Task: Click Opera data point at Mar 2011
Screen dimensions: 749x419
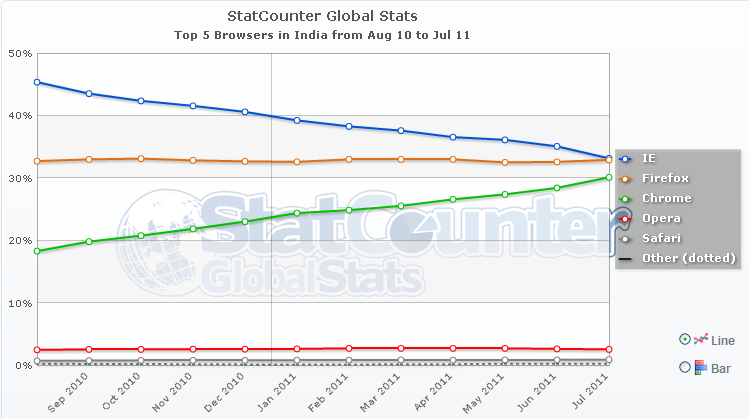Action: coord(401,348)
